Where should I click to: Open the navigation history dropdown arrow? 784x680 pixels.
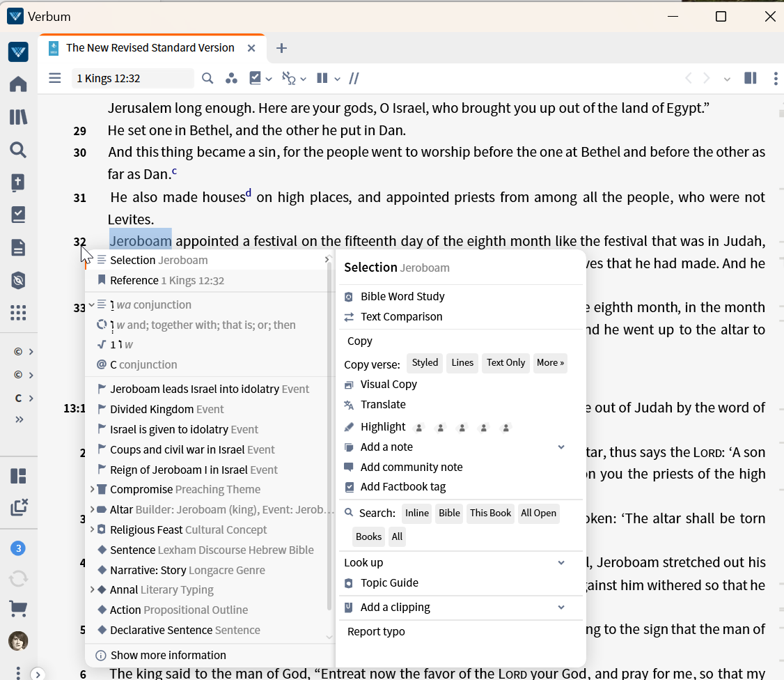(x=727, y=79)
